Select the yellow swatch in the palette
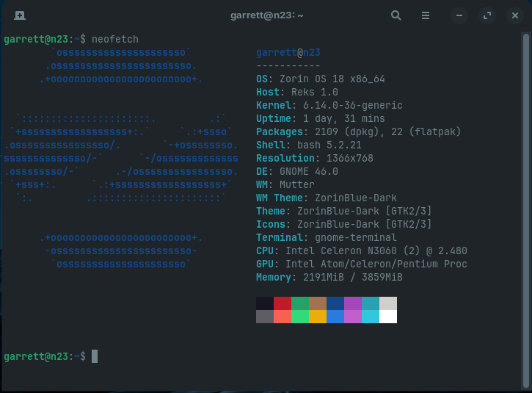The width and height of the screenshot is (532, 393). [x=318, y=317]
